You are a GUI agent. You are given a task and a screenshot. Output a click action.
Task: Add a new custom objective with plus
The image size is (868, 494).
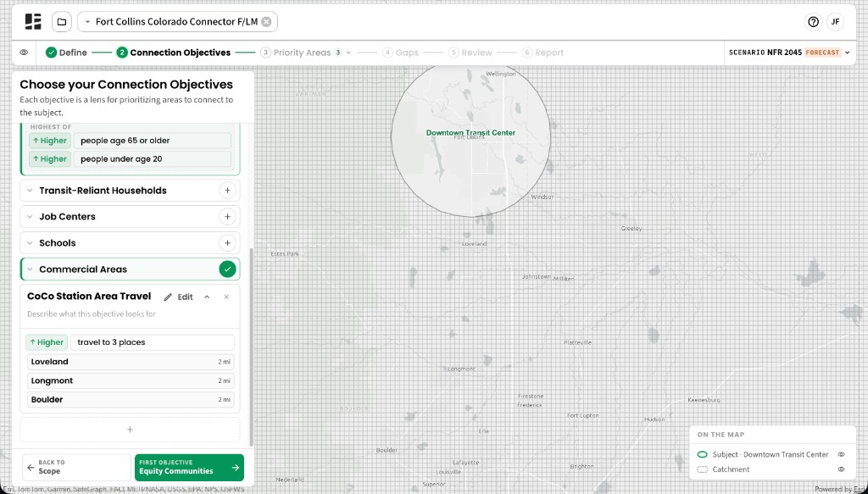pyautogui.click(x=130, y=430)
